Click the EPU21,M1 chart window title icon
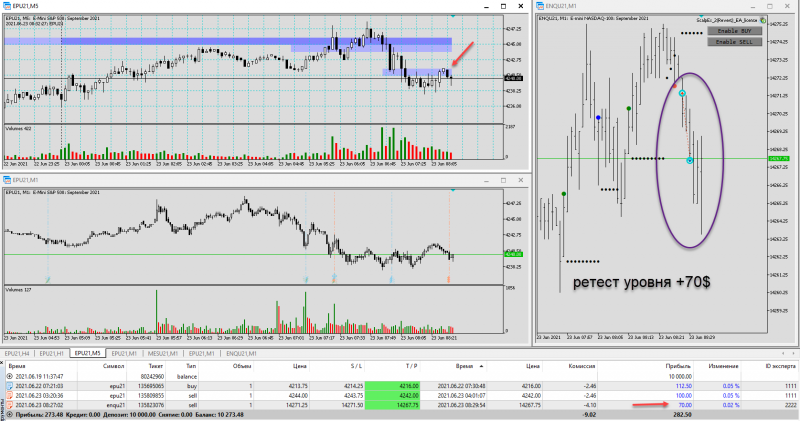The width and height of the screenshot is (800, 421). 7,180
